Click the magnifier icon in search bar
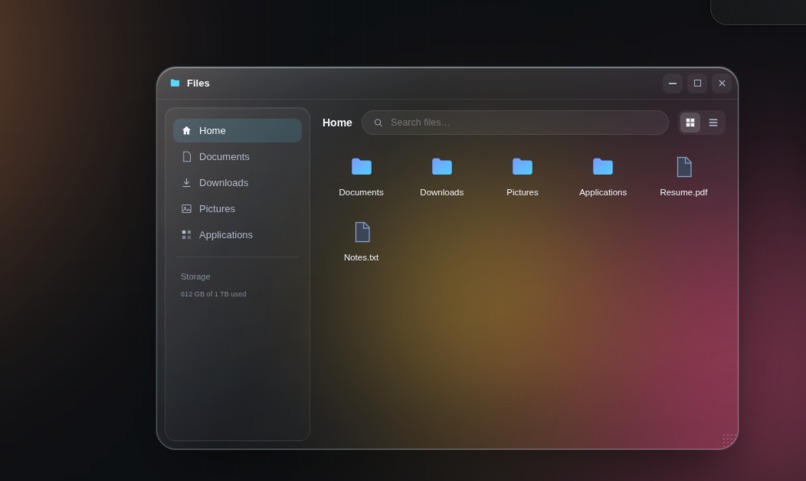The image size is (806, 481). [x=378, y=123]
